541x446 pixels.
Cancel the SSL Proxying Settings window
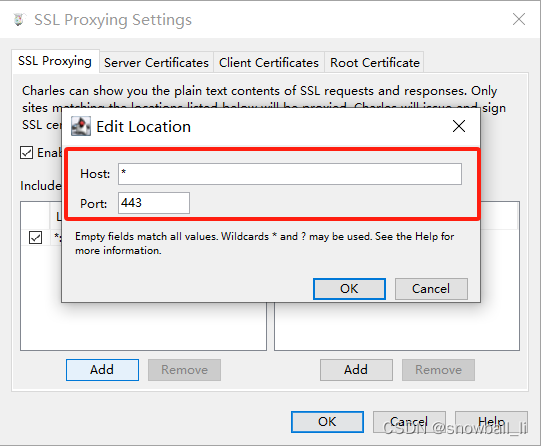tap(409, 422)
